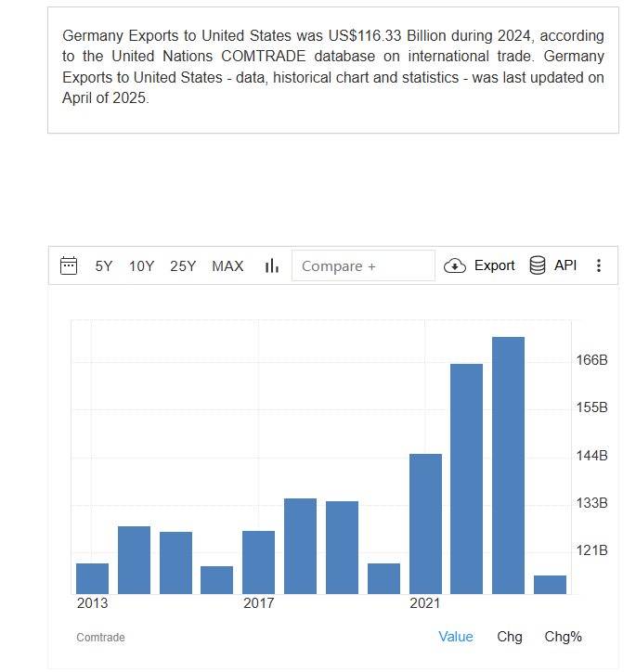
Task: Click the Compare + input field
Action: (363, 265)
